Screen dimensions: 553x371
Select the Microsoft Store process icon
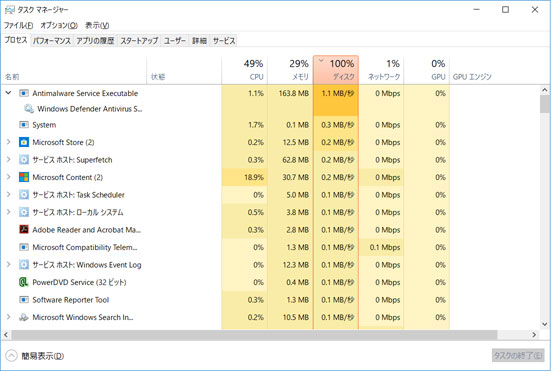[24, 142]
